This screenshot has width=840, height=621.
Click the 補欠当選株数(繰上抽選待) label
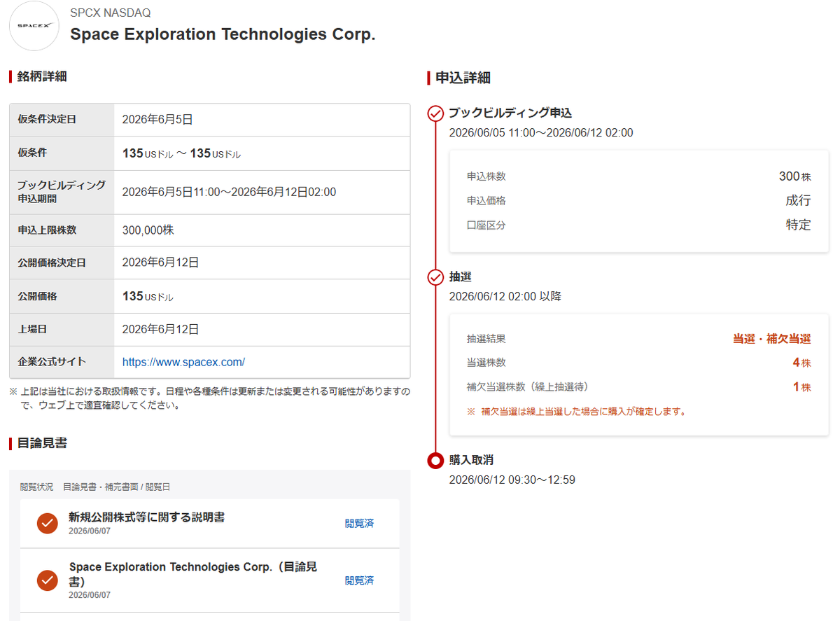tap(528, 386)
